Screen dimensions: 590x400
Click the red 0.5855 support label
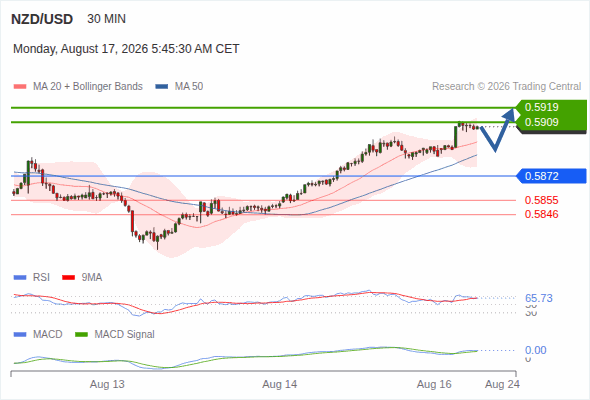(541, 200)
